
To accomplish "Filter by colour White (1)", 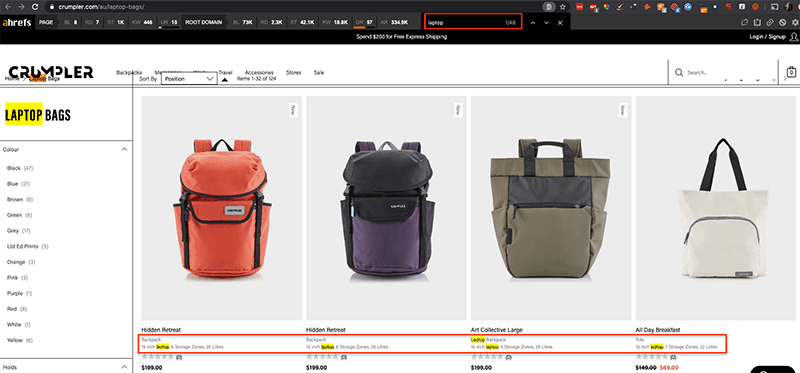I will (19, 325).
